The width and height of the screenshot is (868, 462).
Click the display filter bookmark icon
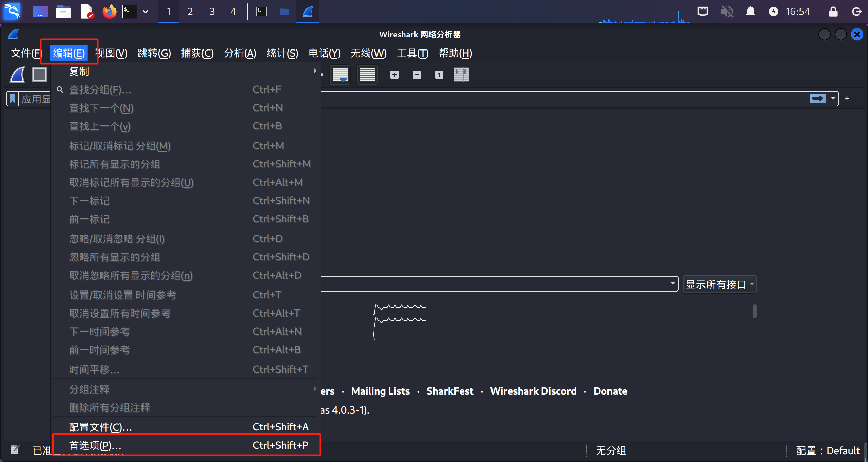[13, 99]
